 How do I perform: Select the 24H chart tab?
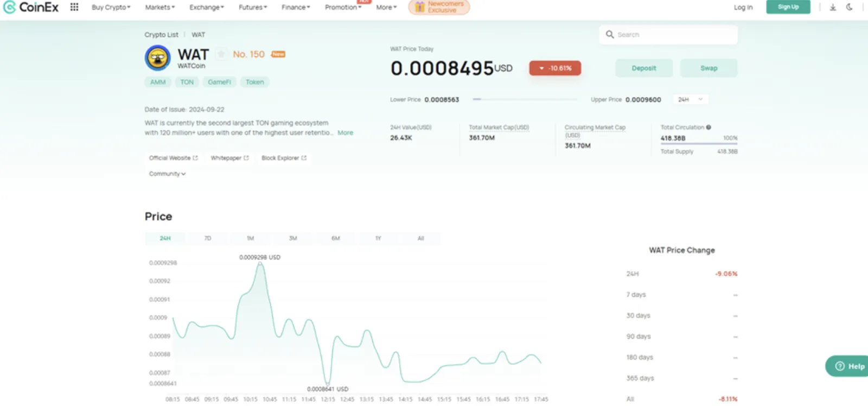[165, 238]
